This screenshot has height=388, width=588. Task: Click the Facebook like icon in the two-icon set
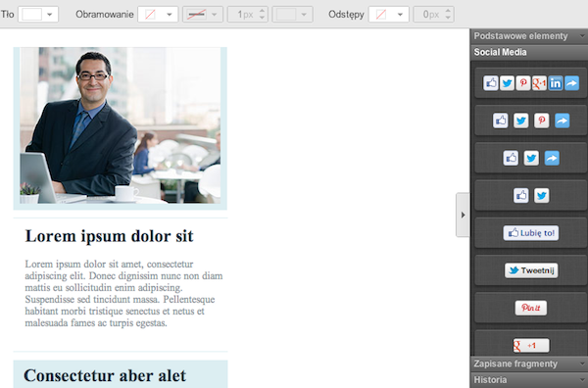521,195
